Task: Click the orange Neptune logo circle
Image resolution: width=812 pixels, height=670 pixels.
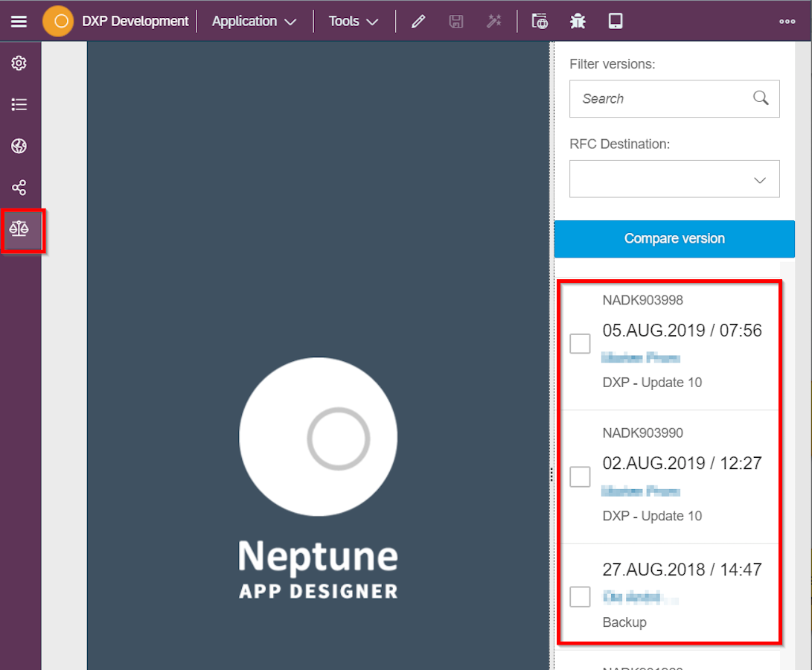Action: click(58, 22)
